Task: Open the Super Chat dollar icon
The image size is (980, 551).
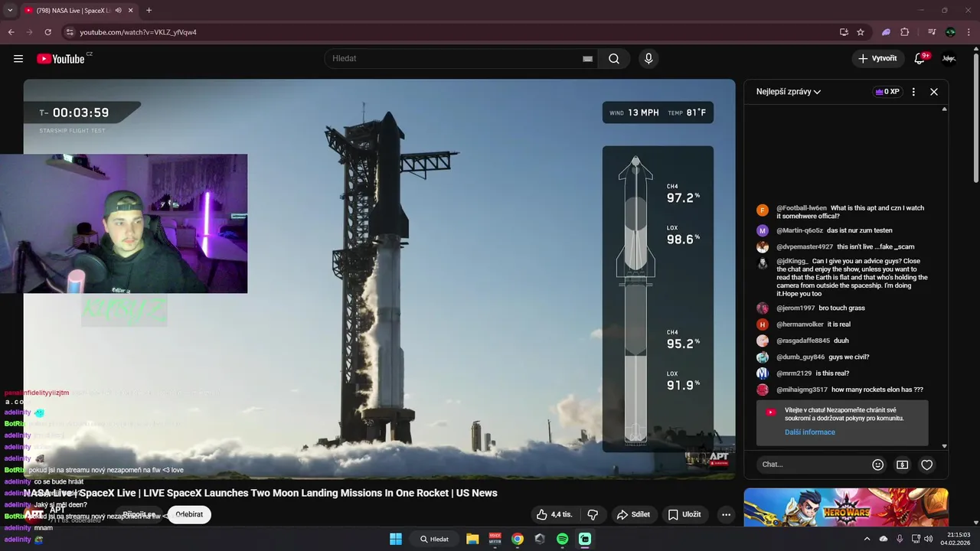Action: pos(903,465)
